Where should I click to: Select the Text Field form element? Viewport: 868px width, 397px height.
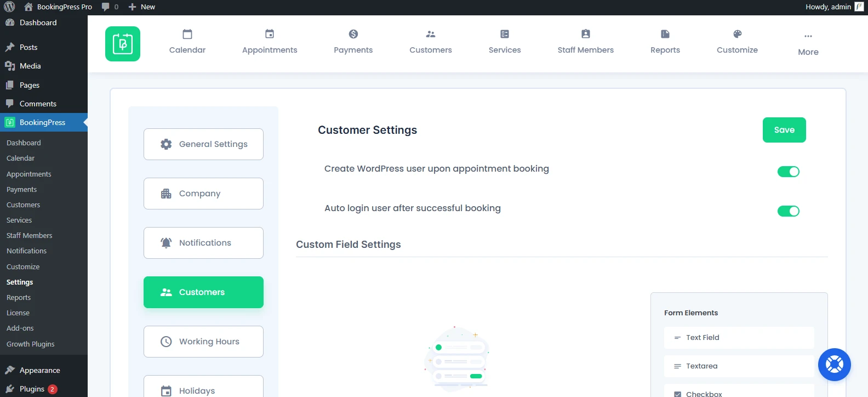pos(739,338)
